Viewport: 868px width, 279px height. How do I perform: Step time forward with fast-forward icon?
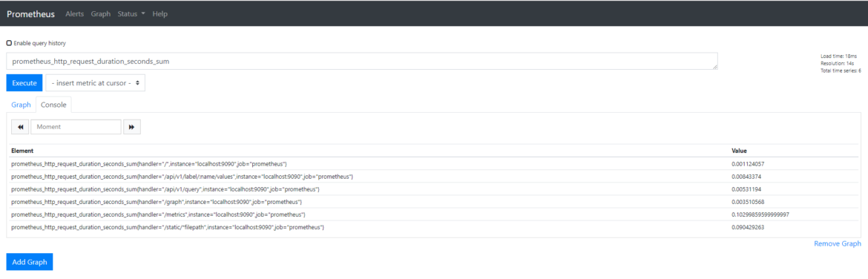point(132,127)
